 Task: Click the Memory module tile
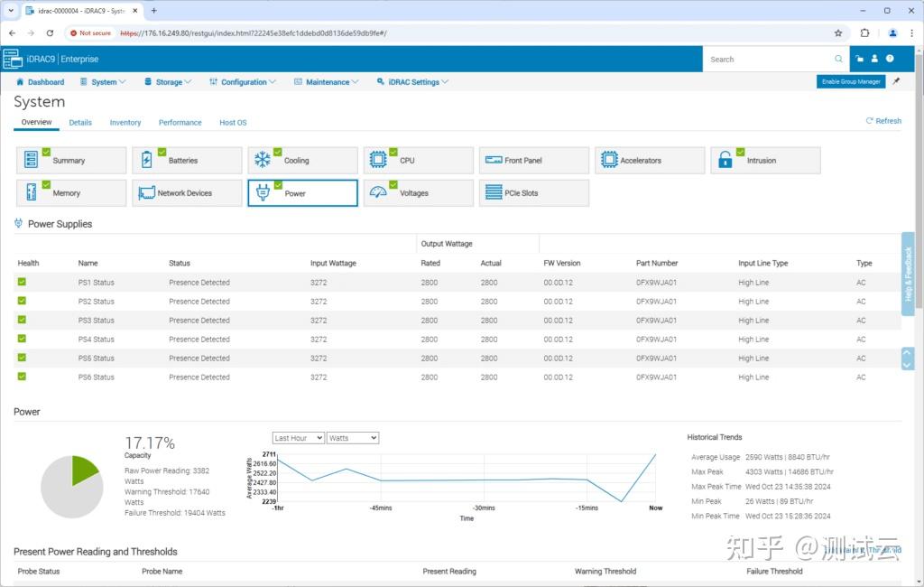[x=71, y=193]
